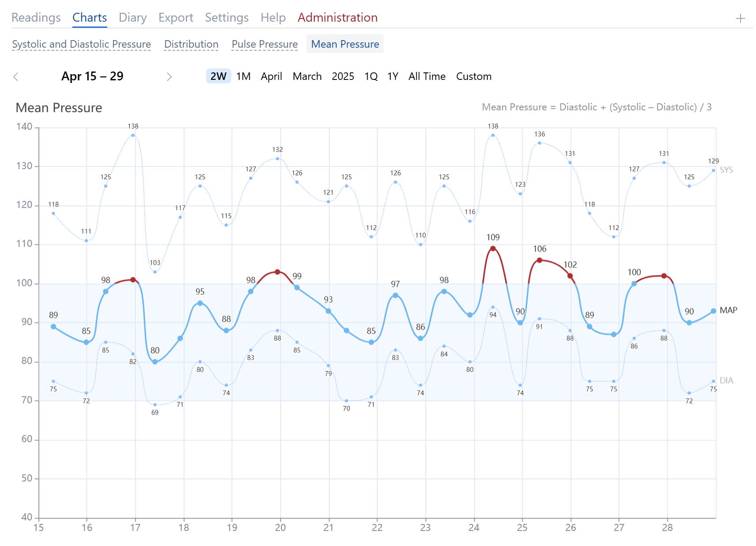This screenshot has height=546, width=756.
Task: Toggle the SYS series in the chart legend
Action: coord(727,169)
